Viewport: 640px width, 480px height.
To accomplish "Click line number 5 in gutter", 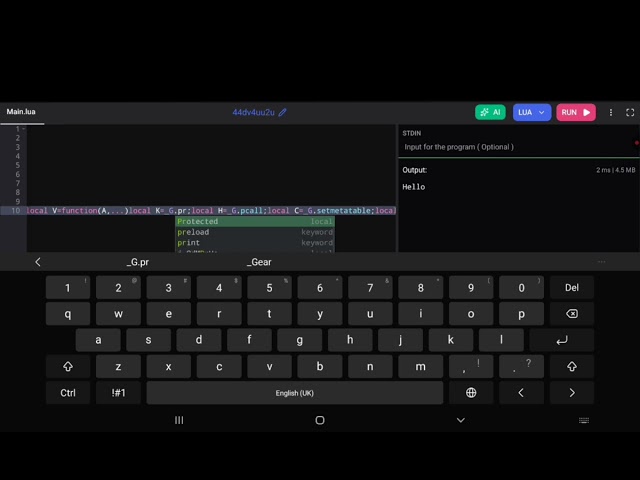I will [x=18, y=165].
